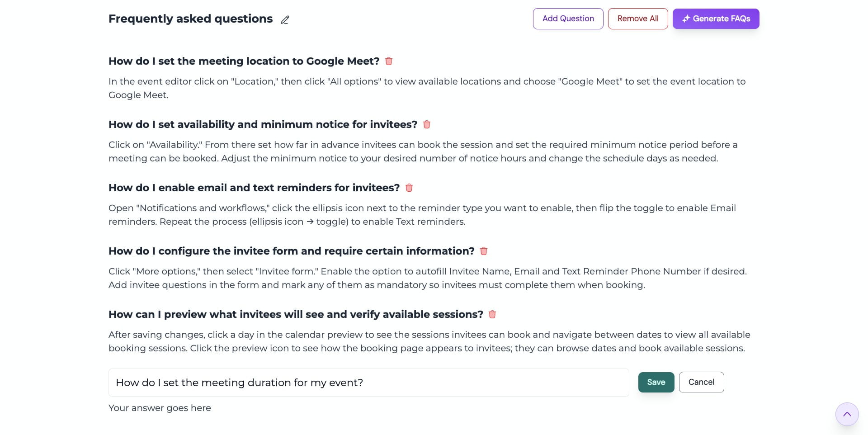Click the Add Question button

click(x=568, y=19)
